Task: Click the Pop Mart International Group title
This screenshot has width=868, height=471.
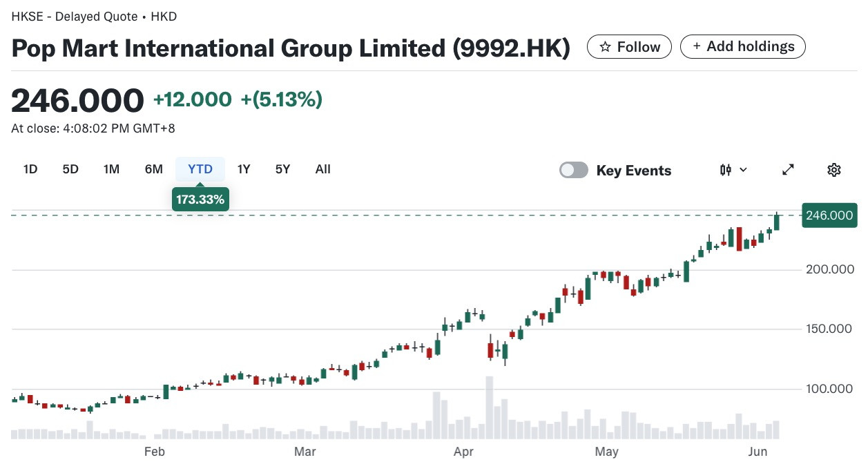Action: 291,48
